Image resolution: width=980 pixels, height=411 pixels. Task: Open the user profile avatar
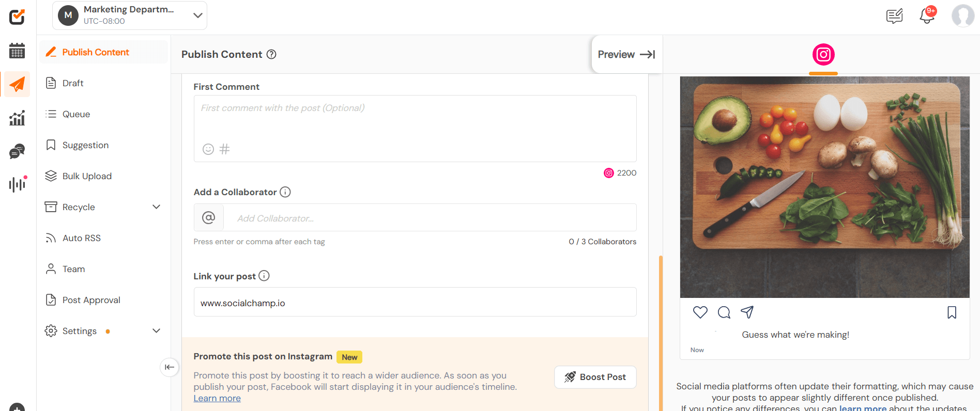tap(963, 15)
